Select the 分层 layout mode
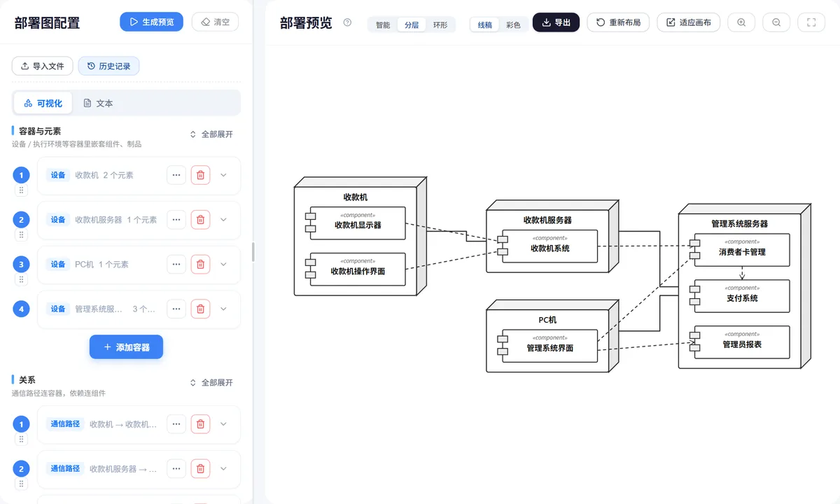The image size is (840, 504). tap(412, 24)
